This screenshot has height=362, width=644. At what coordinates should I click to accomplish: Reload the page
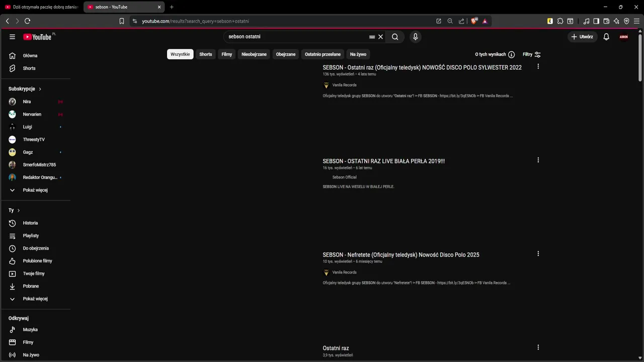click(x=27, y=21)
